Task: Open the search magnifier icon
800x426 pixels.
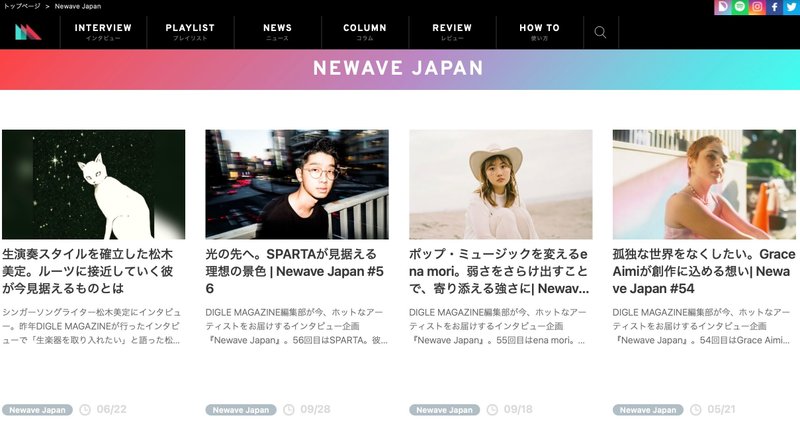Action: pos(601,33)
